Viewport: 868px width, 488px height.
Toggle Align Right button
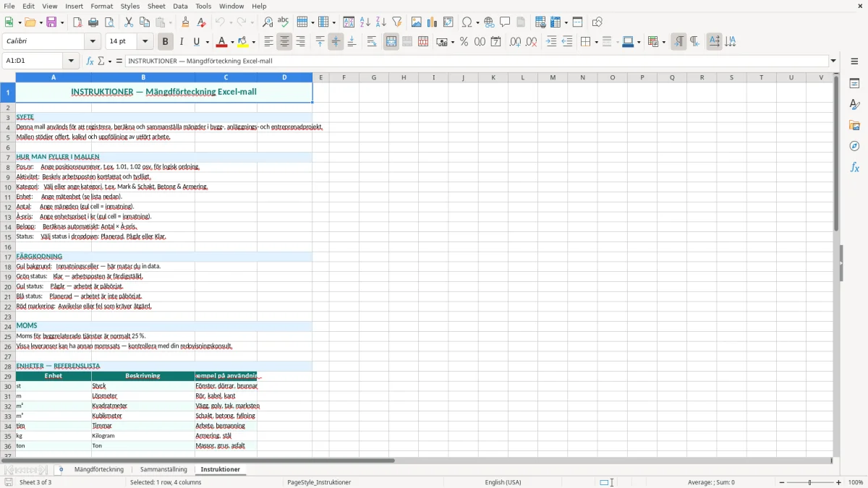pos(300,42)
